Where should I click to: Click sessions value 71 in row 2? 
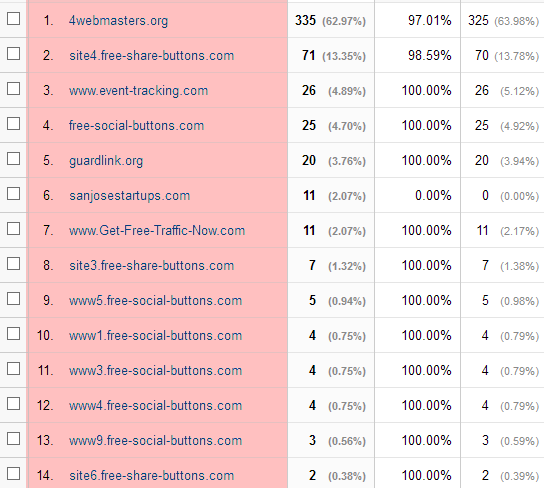click(308, 55)
